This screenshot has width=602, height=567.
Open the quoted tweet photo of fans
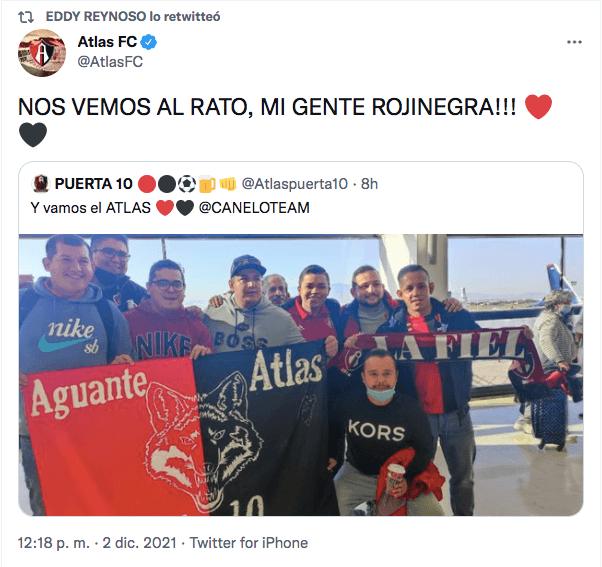pos(301,375)
